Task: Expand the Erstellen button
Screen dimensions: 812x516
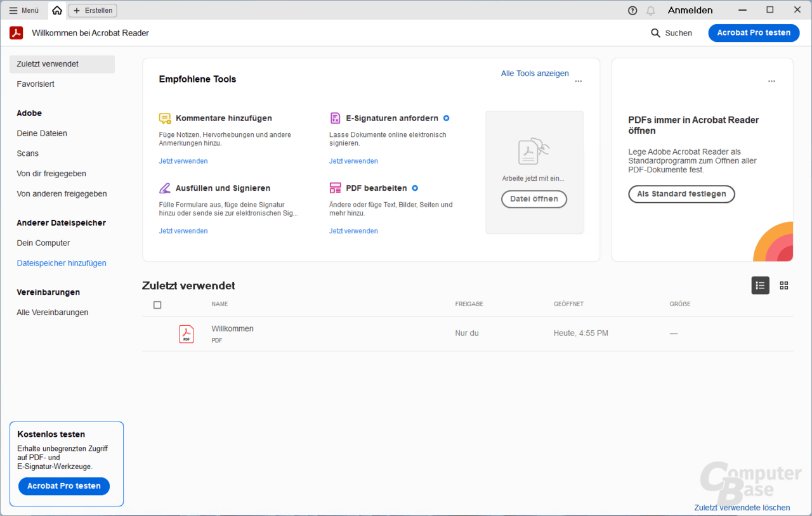Action: 93,10
